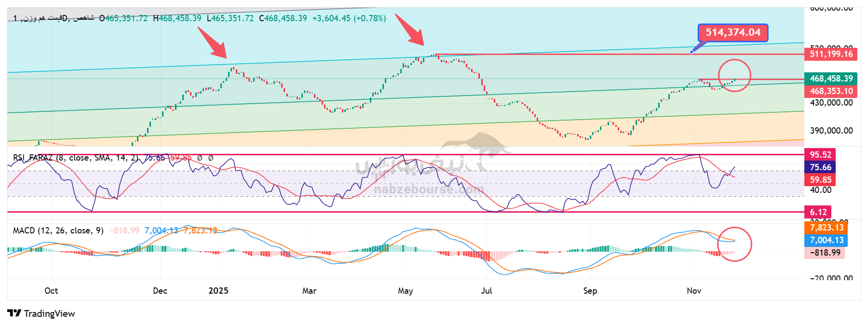The image size is (868, 326).
Task: Open the MACD (12, 26, close, 9) legend
Action: (58, 231)
